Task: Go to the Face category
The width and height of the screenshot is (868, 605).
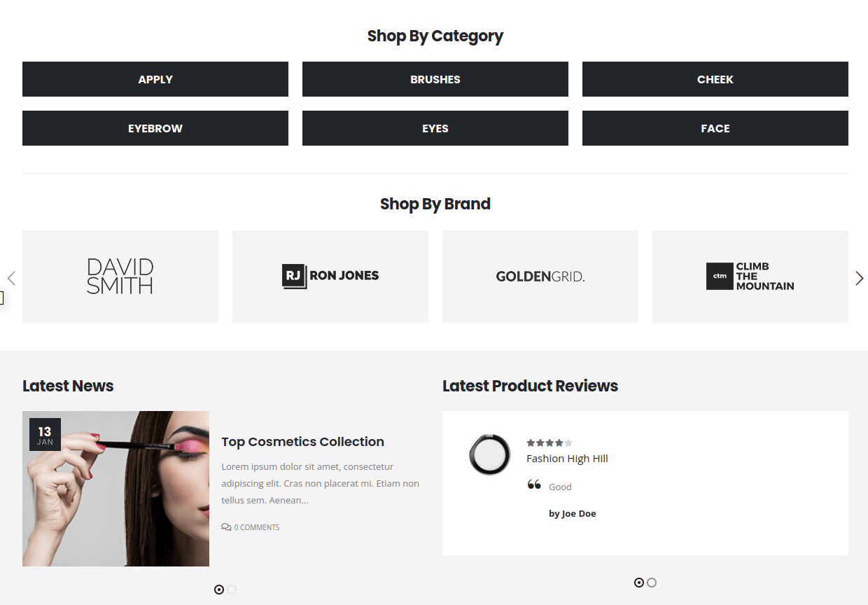Action: point(715,128)
